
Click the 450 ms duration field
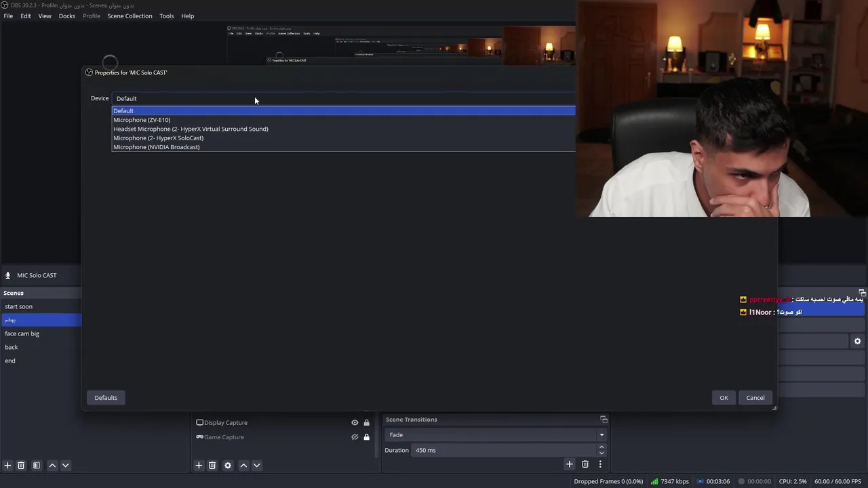(x=503, y=450)
